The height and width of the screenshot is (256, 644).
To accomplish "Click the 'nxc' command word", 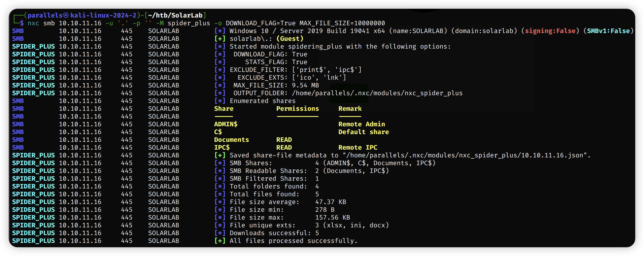I will coord(33,23).
